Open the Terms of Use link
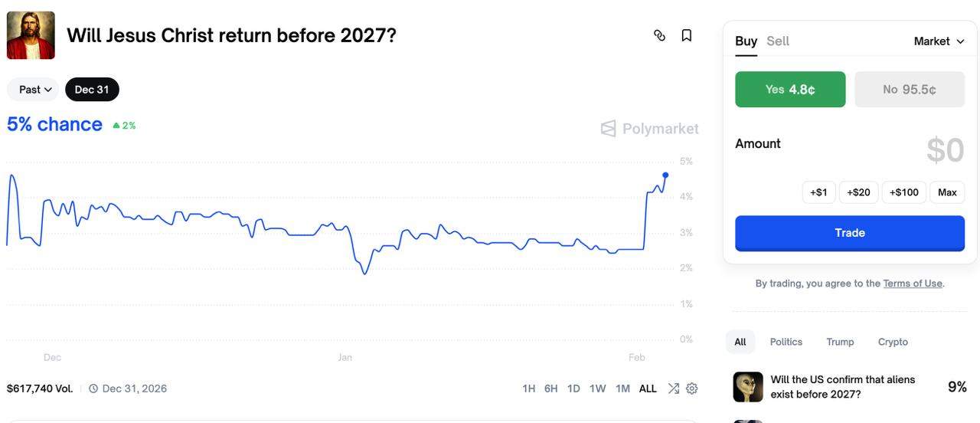 pyautogui.click(x=913, y=284)
